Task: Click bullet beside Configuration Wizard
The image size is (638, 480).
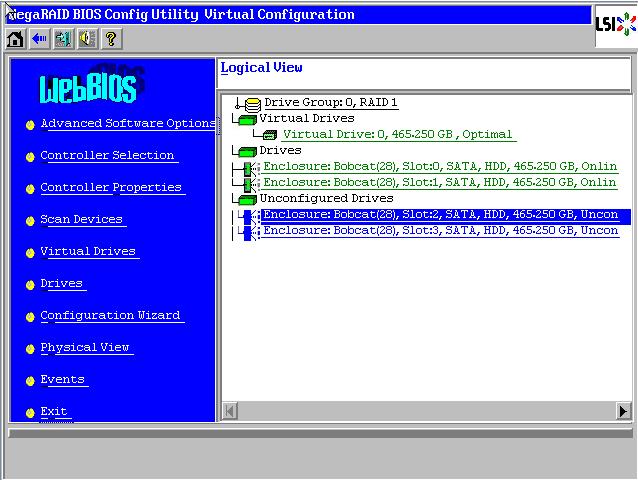Action: click(x=30, y=317)
